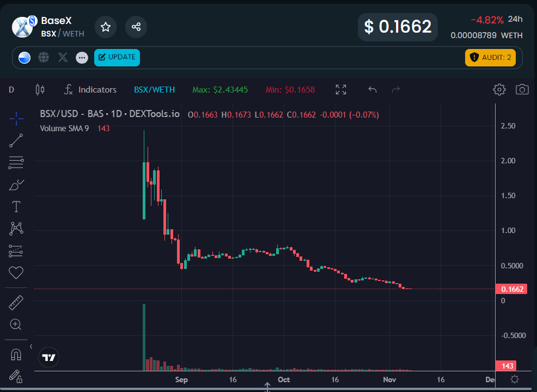The height and width of the screenshot is (392, 537).
Task: Redo the chart action
Action: tap(395, 90)
